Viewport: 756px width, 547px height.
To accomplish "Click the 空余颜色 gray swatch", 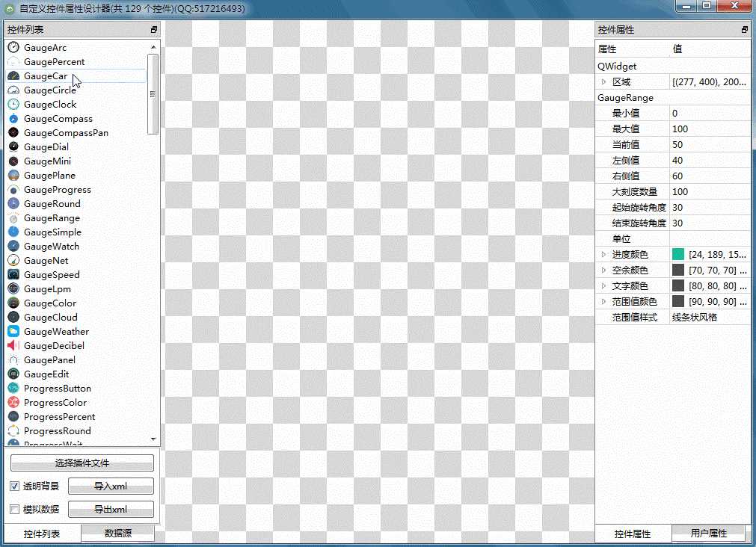I will pos(678,270).
